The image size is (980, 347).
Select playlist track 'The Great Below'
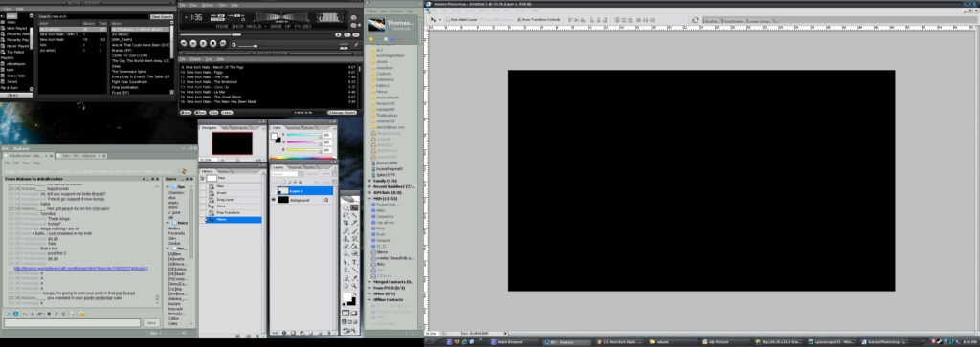pos(268,97)
